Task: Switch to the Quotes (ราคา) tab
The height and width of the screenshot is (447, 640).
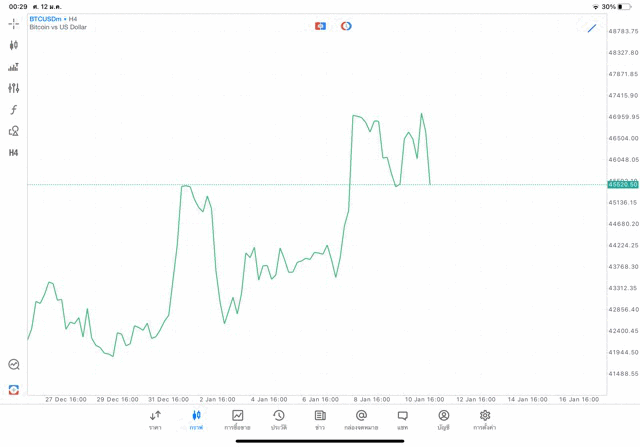Action: click(x=155, y=420)
